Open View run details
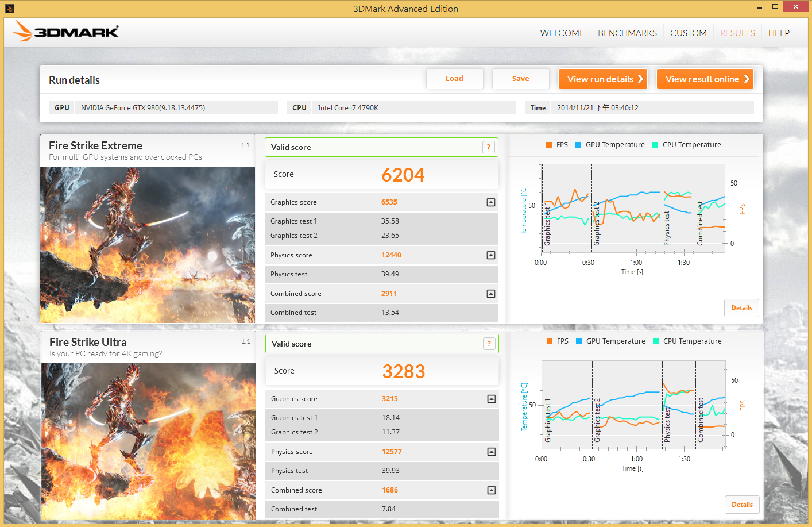 [603, 79]
